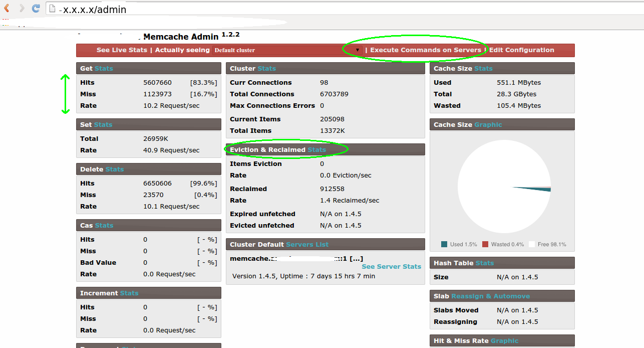Click the Wasted 0.4% legend swatch
Screen dimensions: 644x348
485,244
